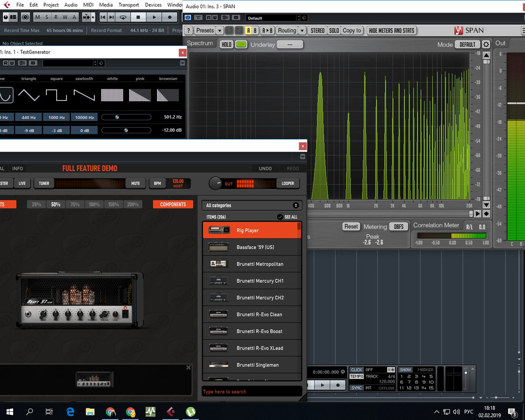
Task: Set frequency preset 1000 Hz in TestGenerator
Action: [57, 117]
